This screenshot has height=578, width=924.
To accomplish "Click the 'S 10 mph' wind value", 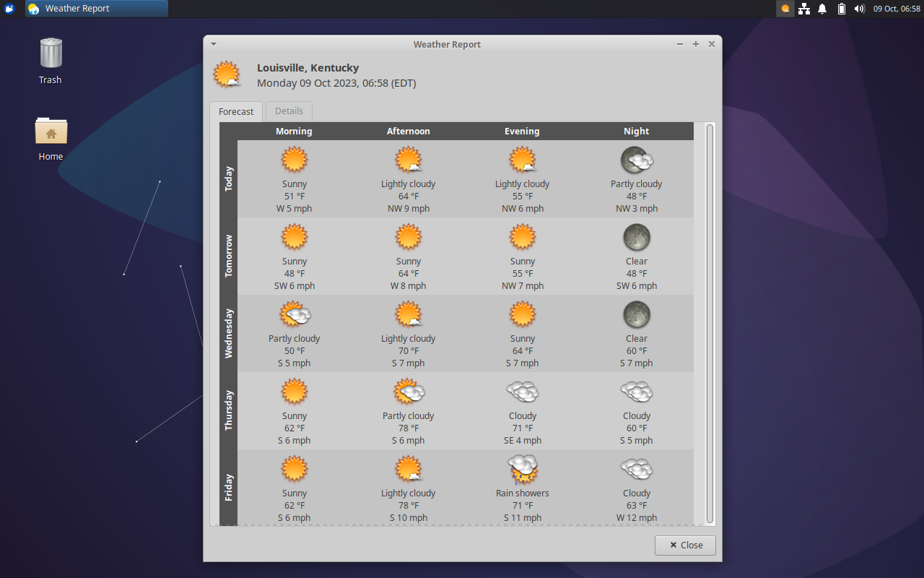I will click(x=409, y=518).
